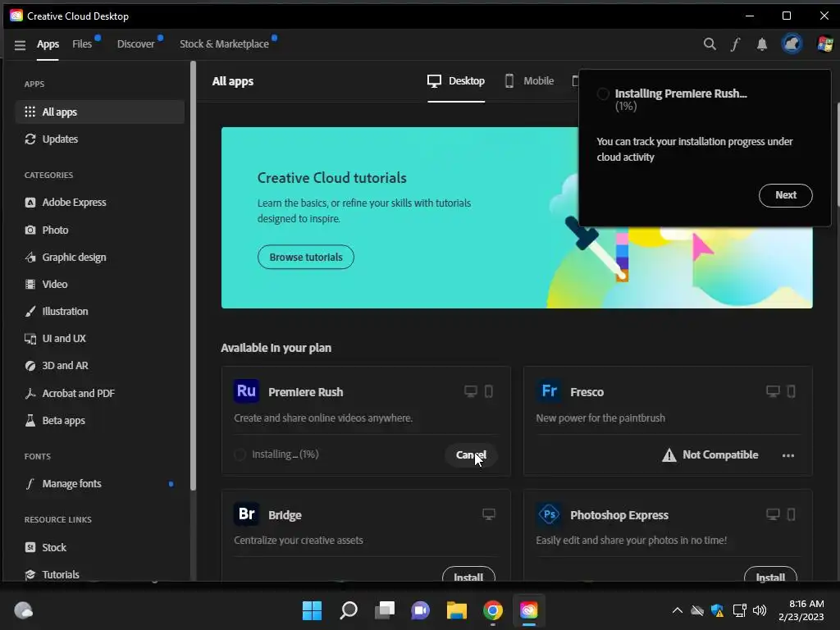Click the "Not Compatible" label
Screen dimensions: 840x630
(720, 454)
